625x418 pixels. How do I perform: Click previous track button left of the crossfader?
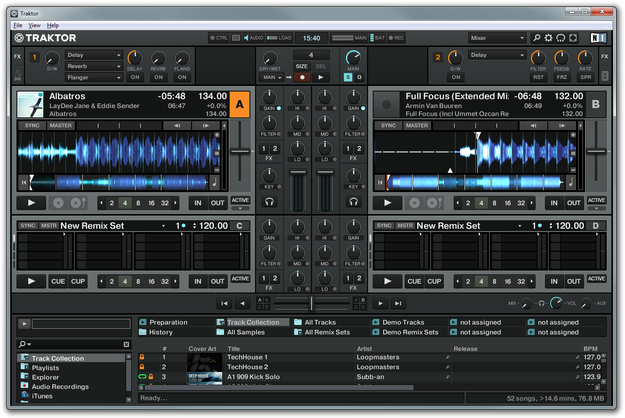(224, 303)
